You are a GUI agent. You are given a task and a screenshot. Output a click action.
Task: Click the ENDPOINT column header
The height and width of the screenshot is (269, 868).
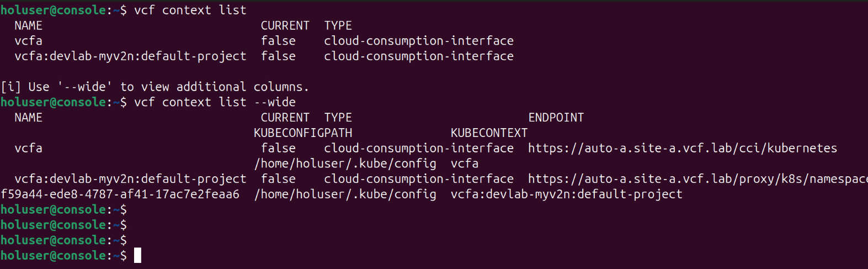556,118
